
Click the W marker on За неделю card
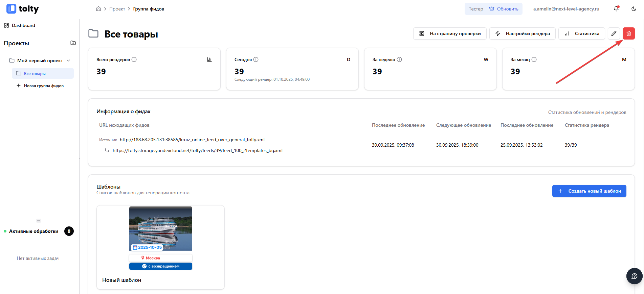point(486,59)
